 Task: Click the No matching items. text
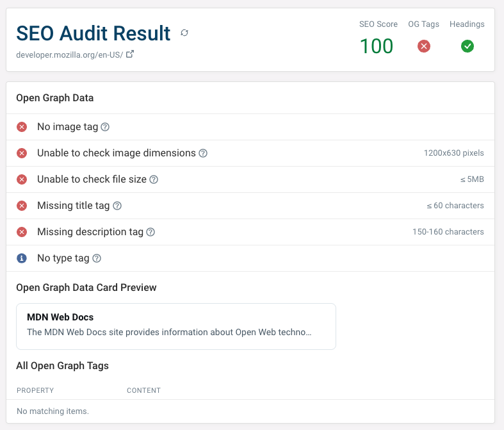click(53, 411)
